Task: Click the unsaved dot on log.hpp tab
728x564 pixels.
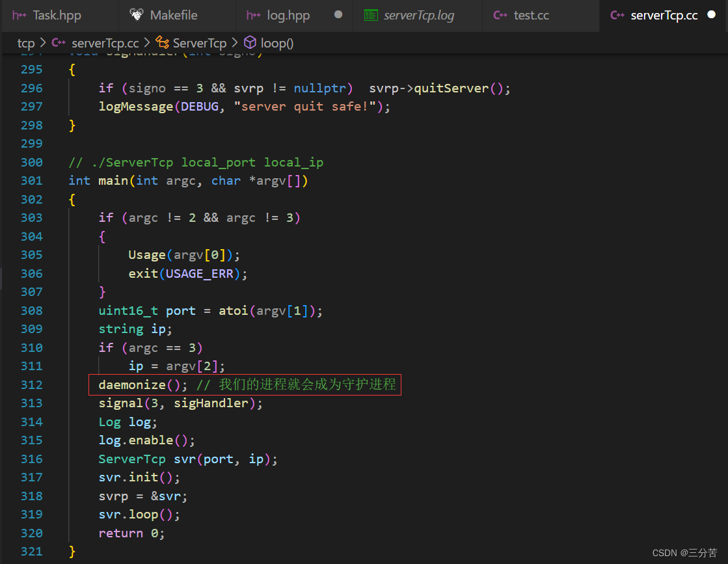Action: 338,15
